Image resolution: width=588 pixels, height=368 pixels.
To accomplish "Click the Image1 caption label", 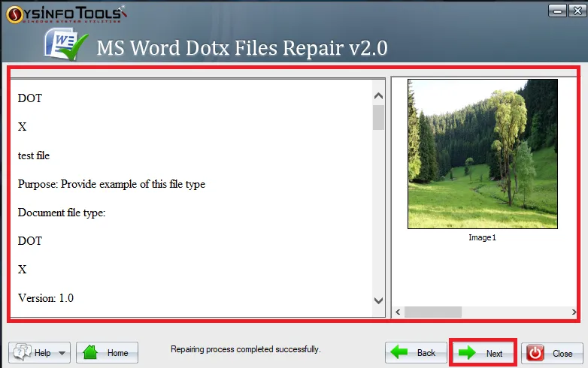I will click(482, 237).
